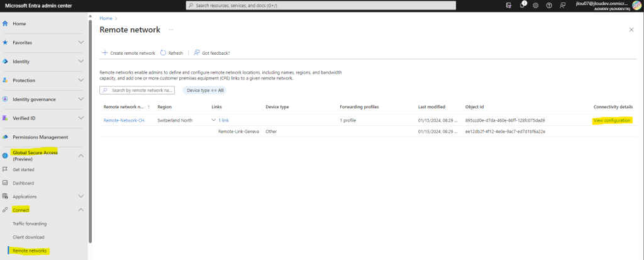Expand the Favorites section chevron

pyautogui.click(x=81, y=43)
